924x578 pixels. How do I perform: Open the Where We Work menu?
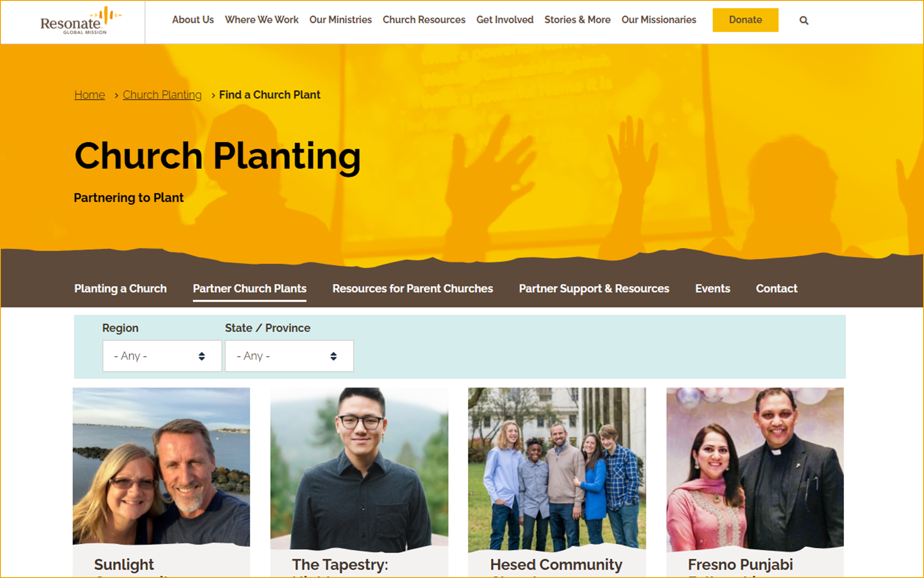tap(261, 20)
